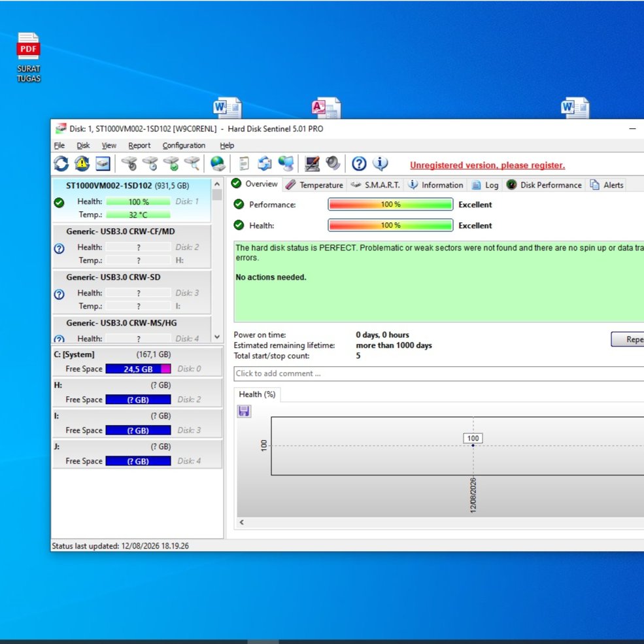Click the disk with green check icon
Viewport: 644px width, 644px height.
coord(171,164)
